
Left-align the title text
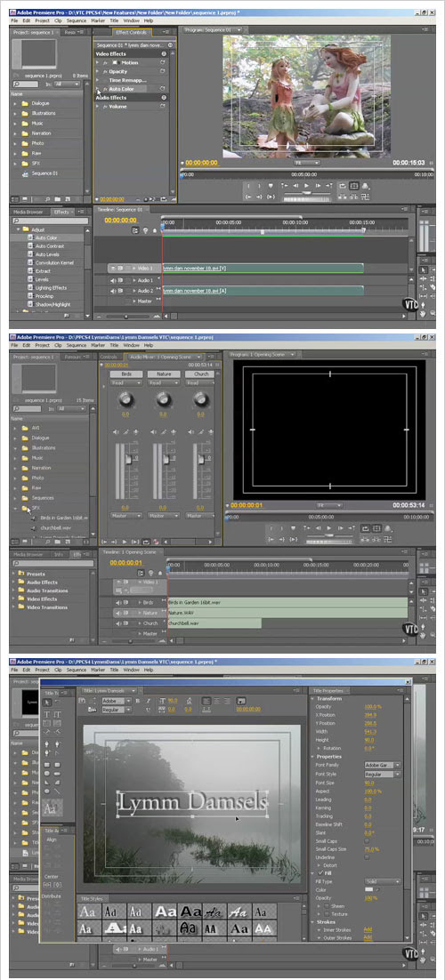(206, 702)
